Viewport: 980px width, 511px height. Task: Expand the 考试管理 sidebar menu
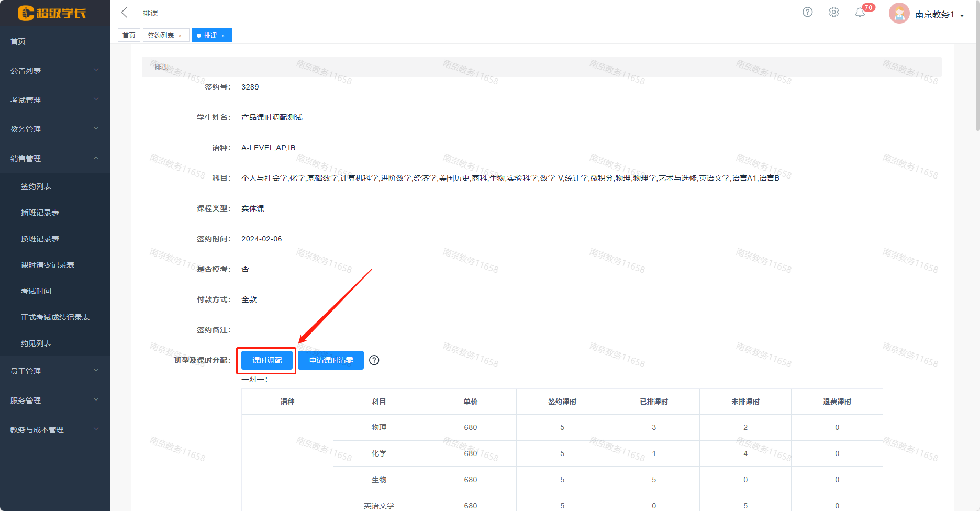pos(55,100)
